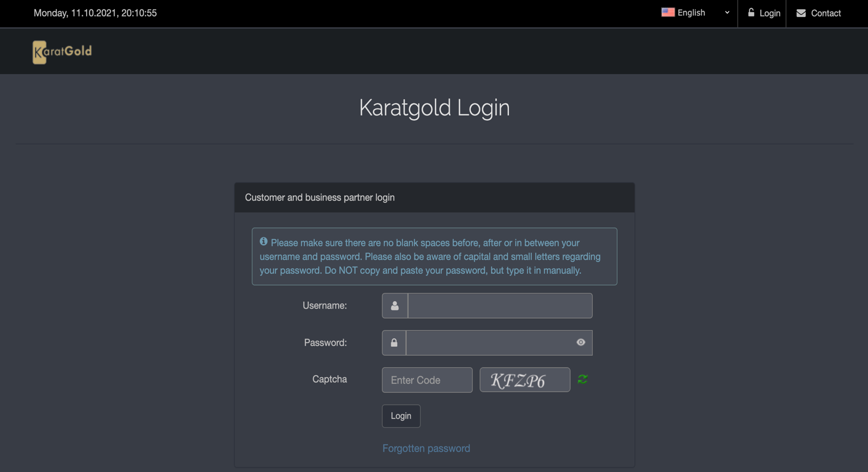Open Login in the top navigation bar
Image resolution: width=868 pixels, height=472 pixels.
click(763, 13)
